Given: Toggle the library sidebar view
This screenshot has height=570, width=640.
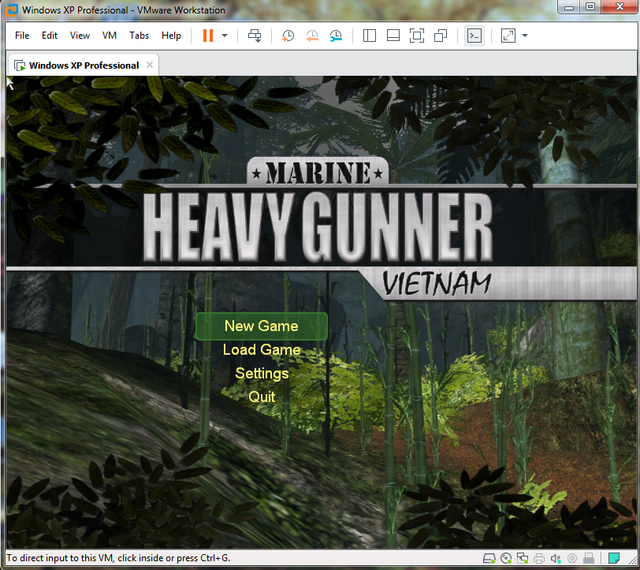Looking at the screenshot, I should pos(369,36).
